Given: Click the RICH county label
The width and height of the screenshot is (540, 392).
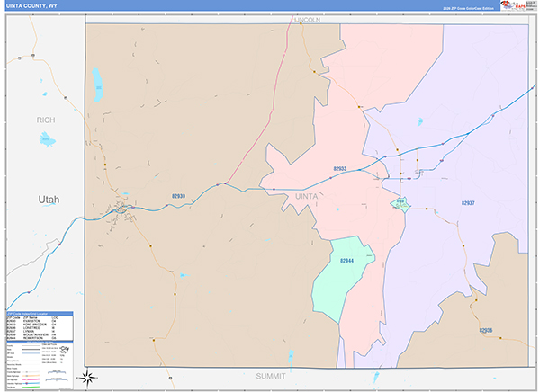Looking at the screenshot, I should (x=46, y=120).
